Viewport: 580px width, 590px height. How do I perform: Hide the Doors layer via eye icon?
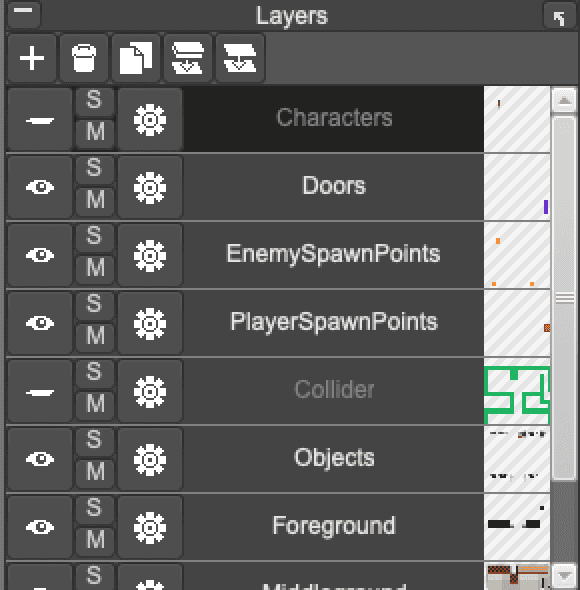(x=40, y=187)
